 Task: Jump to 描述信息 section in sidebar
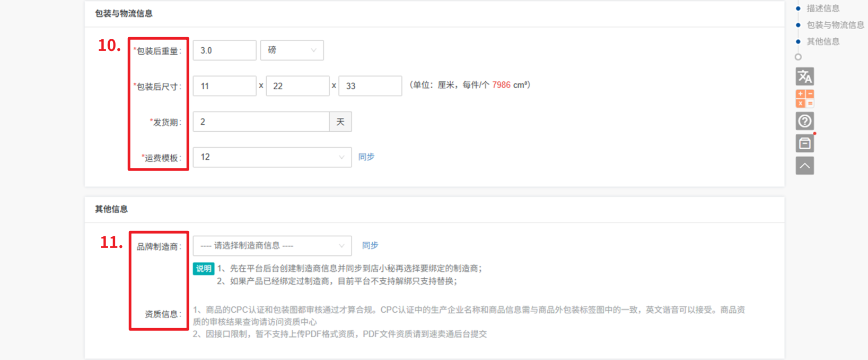822,8
